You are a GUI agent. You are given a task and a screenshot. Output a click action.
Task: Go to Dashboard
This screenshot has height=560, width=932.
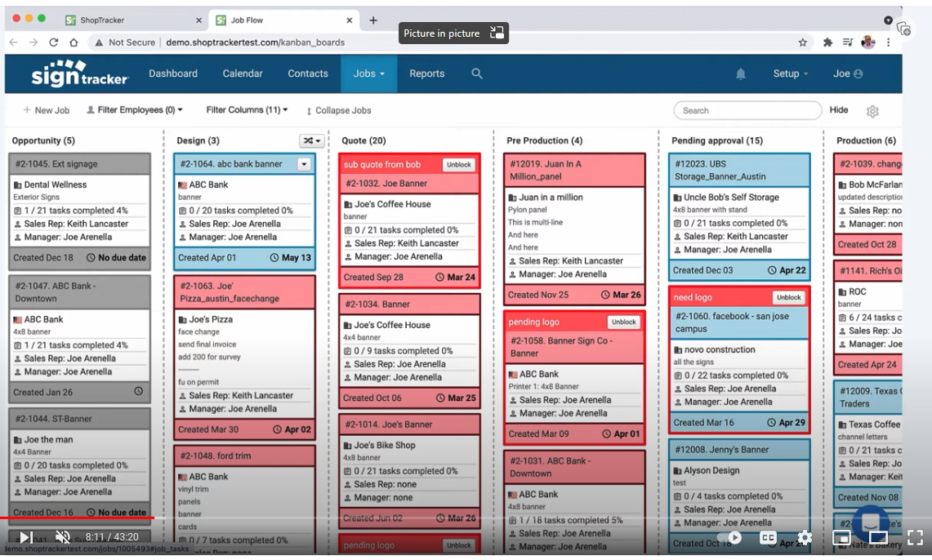click(x=173, y=73)
